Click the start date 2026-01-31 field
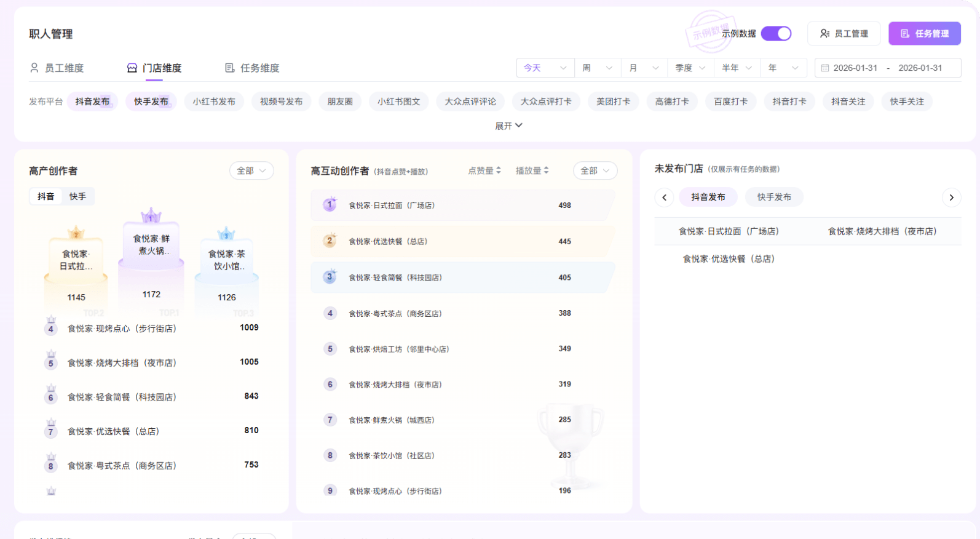The height and width of the screenshot is (539, 980). point(855,68)
